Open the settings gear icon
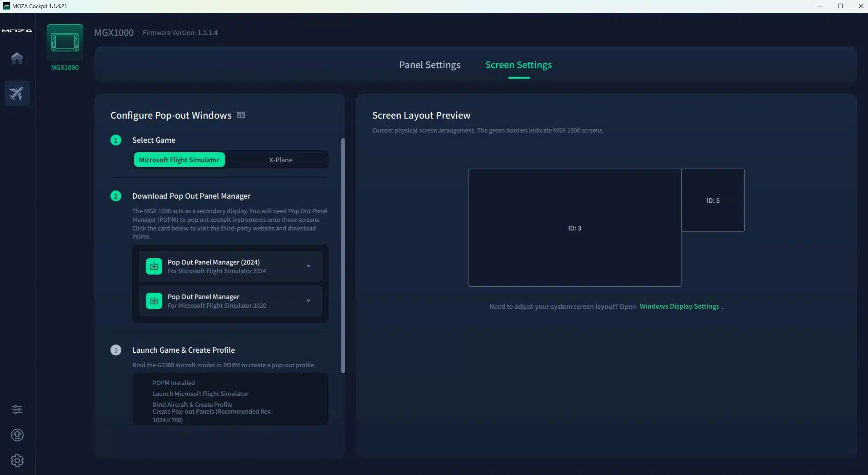The height and width of the screenshot is (475, 868). [17, 460]
